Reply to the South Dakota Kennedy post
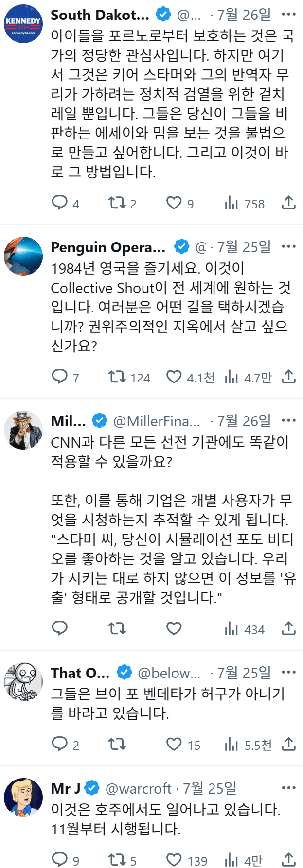303x868 pixels. tap(60, 203)
